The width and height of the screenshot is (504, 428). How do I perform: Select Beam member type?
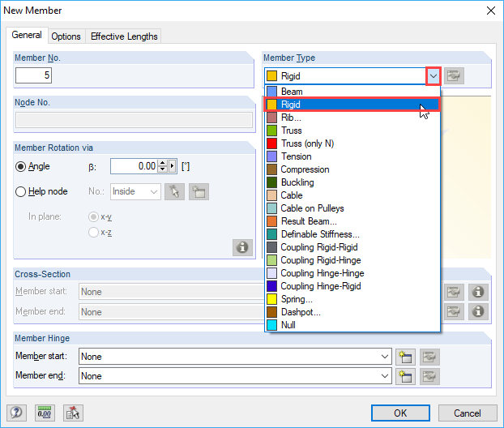pos(352,92)
